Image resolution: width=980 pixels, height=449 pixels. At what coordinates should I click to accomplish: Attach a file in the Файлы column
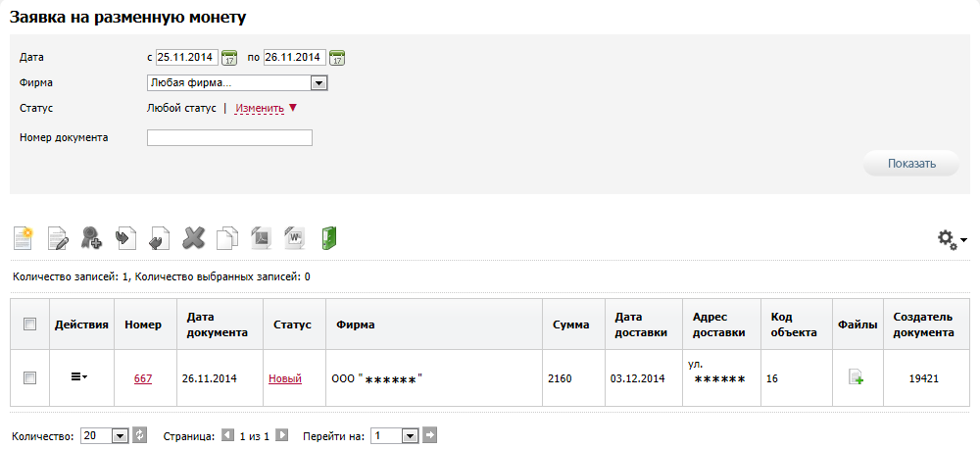point(857,377)
